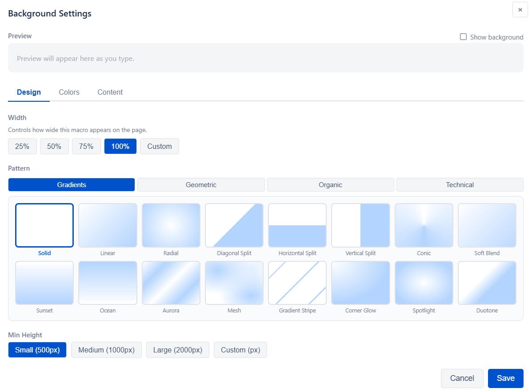The image size is (532, 392).
Task: Enable the Show background checkbox
Action: [463, 37]
